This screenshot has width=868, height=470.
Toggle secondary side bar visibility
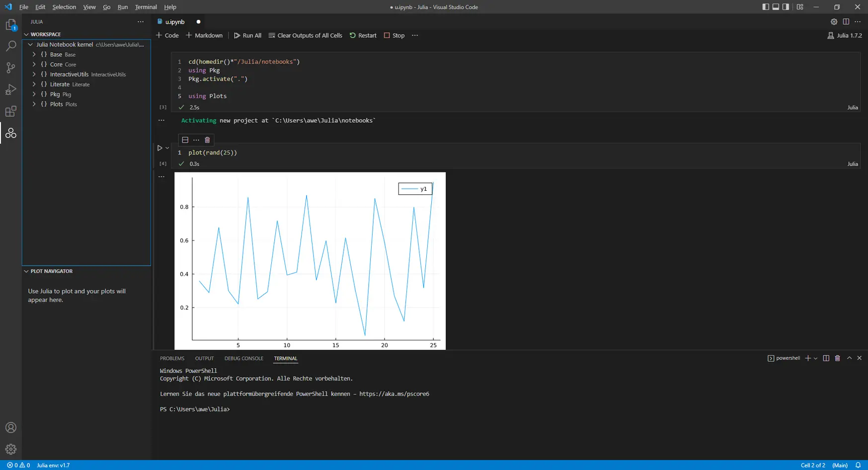(786, 7)
